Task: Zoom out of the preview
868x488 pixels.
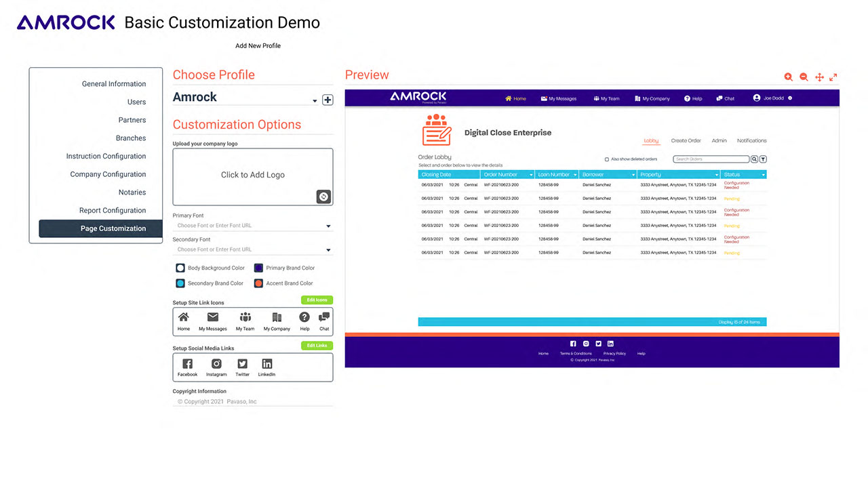Action: [x=804, y=77]
